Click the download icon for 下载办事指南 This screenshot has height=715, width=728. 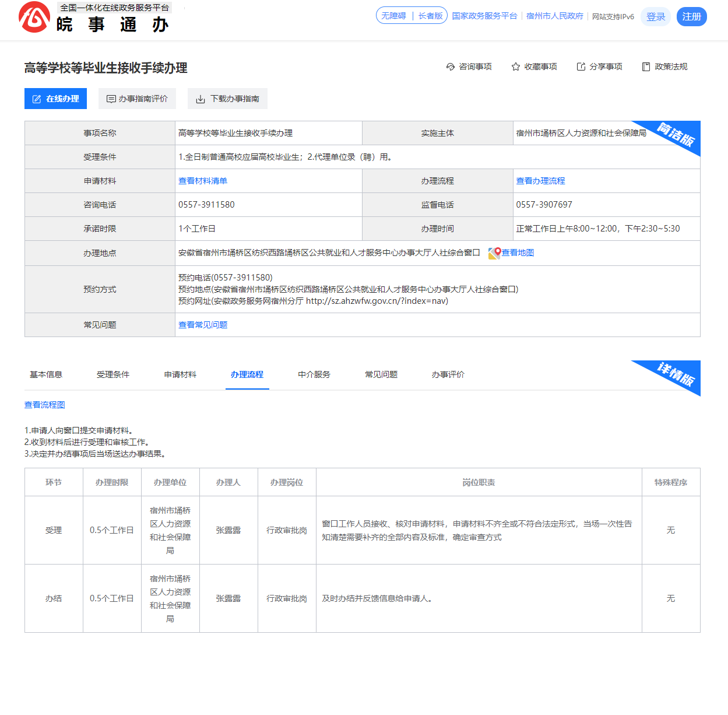(x=201, y=99)
